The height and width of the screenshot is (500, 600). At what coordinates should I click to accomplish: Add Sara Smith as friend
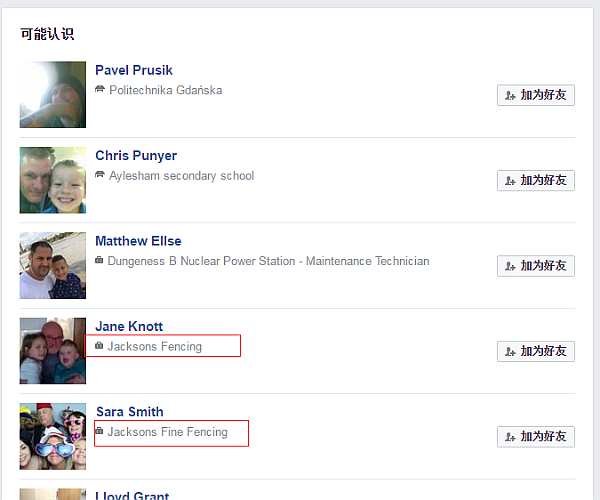pyautogui.click(x=536, y=436)
